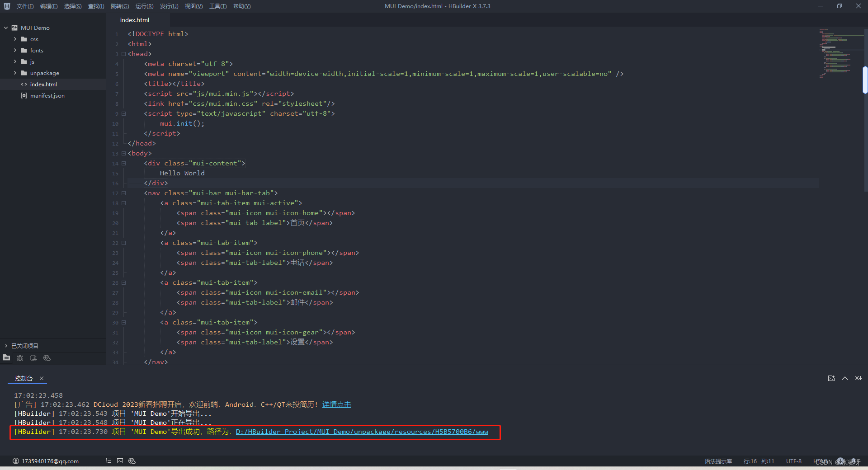Click the 行:16 列:11 cursor position

759,461
